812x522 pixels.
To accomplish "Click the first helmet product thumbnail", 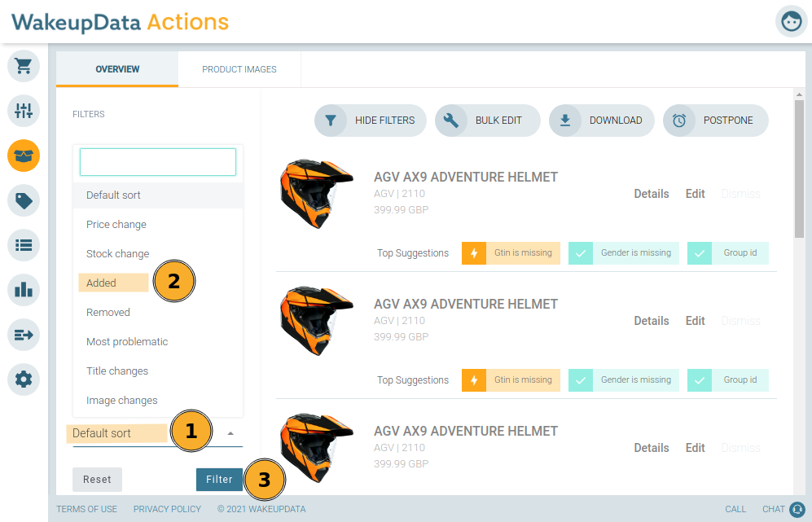I will point(316,194).
